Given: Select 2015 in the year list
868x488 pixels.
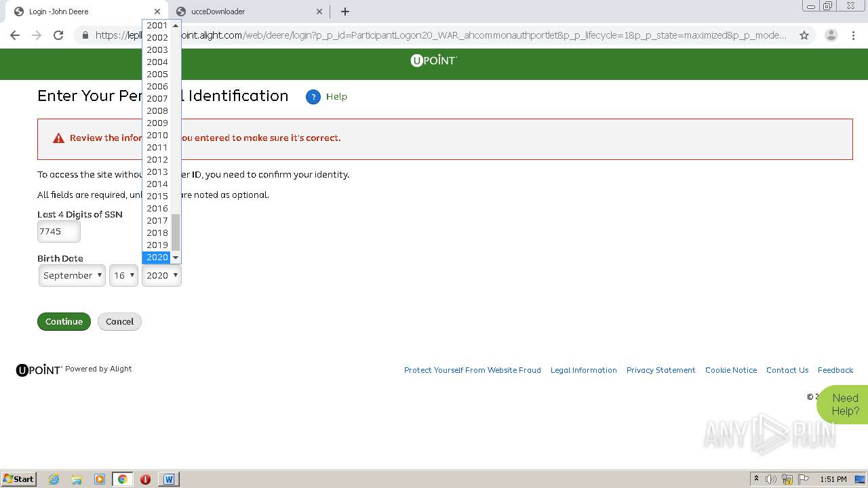Looking at the screenshot, I should [x=157, y=197].
